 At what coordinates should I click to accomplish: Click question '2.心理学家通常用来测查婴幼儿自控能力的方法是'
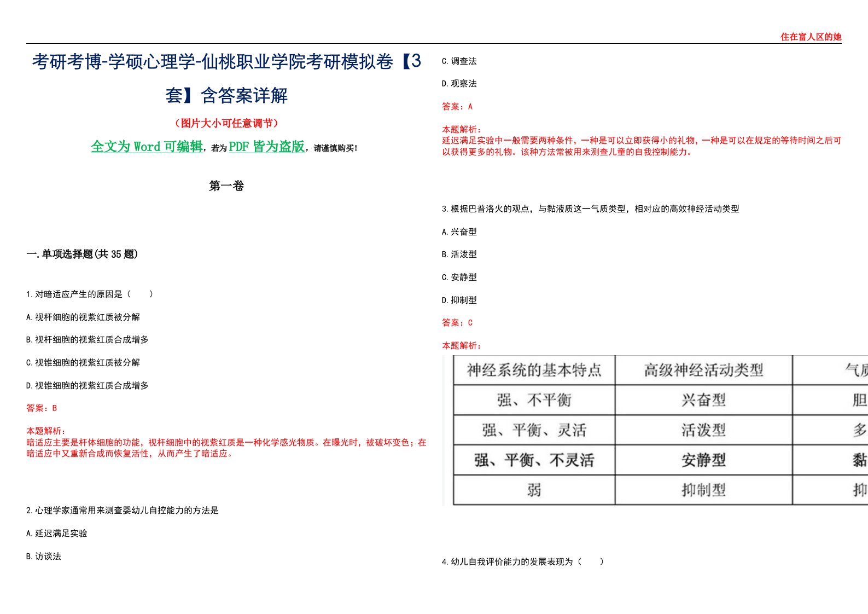point(123,511)
